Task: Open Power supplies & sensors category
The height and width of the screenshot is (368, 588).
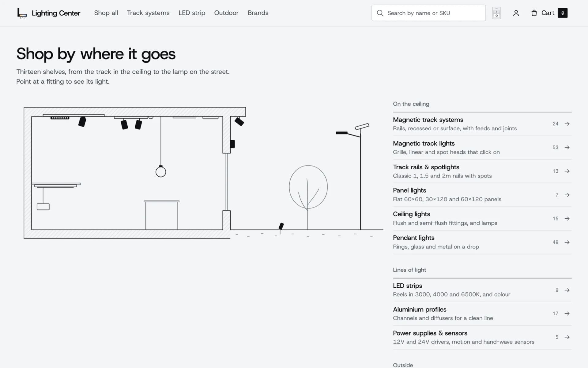Action: 482,337
